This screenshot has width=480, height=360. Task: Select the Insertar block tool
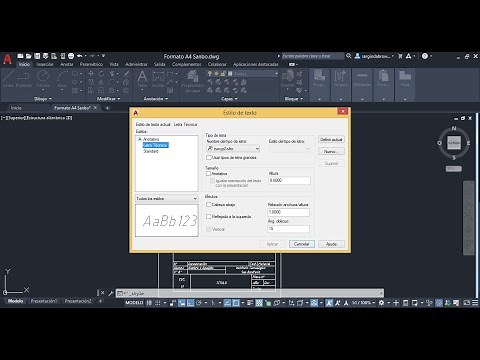[287, 79]
